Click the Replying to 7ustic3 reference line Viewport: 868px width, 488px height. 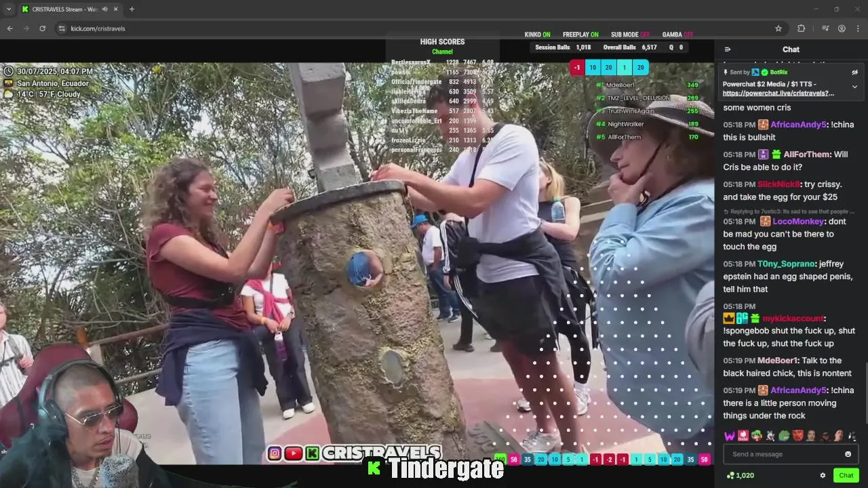pyautogui.click(x=789, y=211)
